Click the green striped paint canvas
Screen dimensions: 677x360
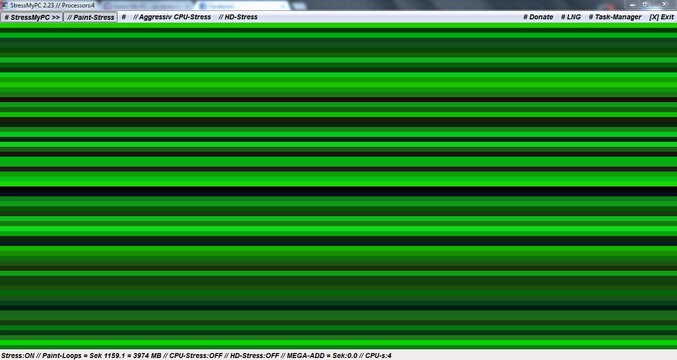(338, 186)
